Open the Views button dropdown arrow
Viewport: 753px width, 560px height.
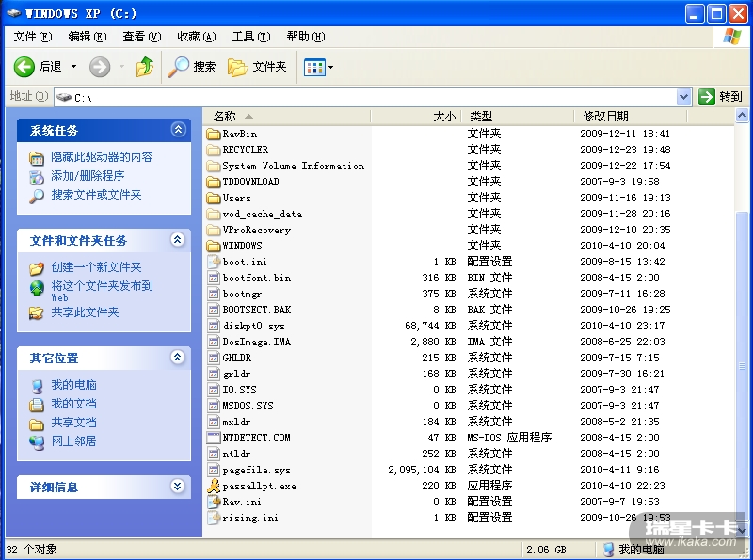(x=330, y=68)
